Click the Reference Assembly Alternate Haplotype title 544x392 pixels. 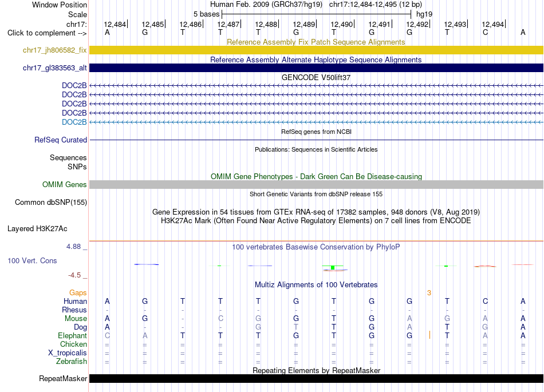click(x=316, y=60)
